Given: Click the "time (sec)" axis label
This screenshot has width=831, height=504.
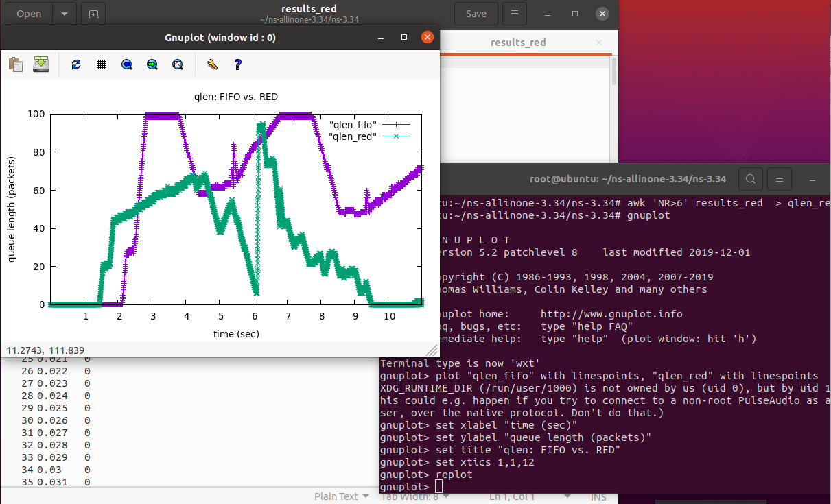Looking at the screenshot, I should pos(235,334).
